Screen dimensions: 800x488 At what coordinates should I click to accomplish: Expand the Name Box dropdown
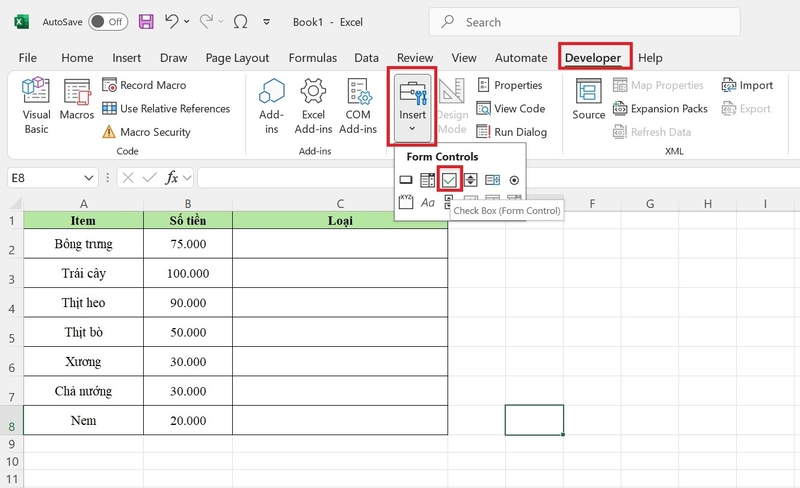pyautogui.click(x=88, y=178)
